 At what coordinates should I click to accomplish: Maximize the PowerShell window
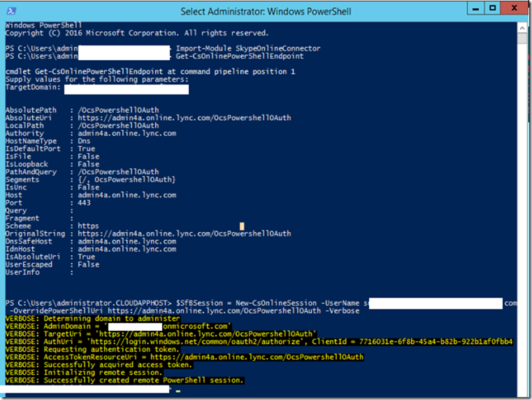pos(493,8)
